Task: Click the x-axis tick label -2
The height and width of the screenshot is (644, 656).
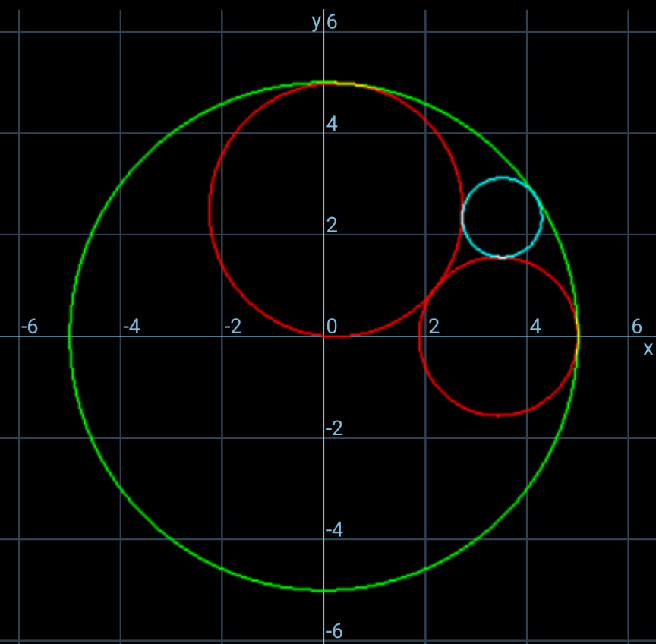Action: click(x=233, y=327)
